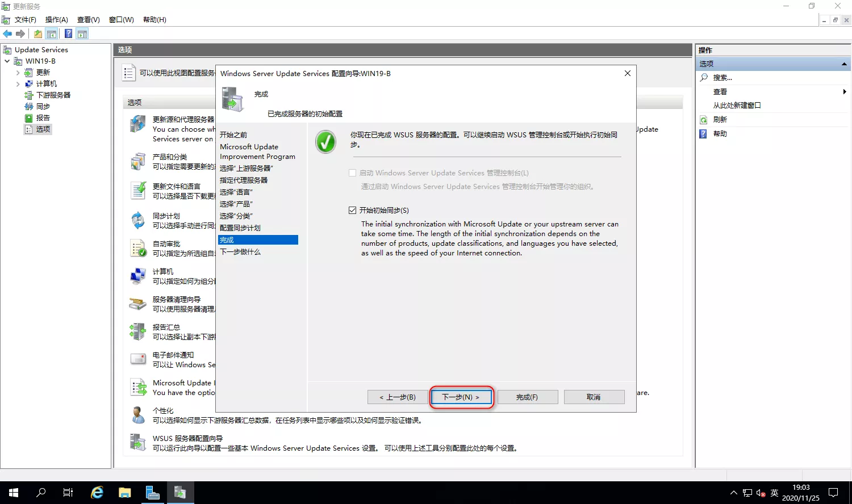
Task: Open Internet Explorer from taskbar
Action: pyautogui.click(x=97, y=492)
